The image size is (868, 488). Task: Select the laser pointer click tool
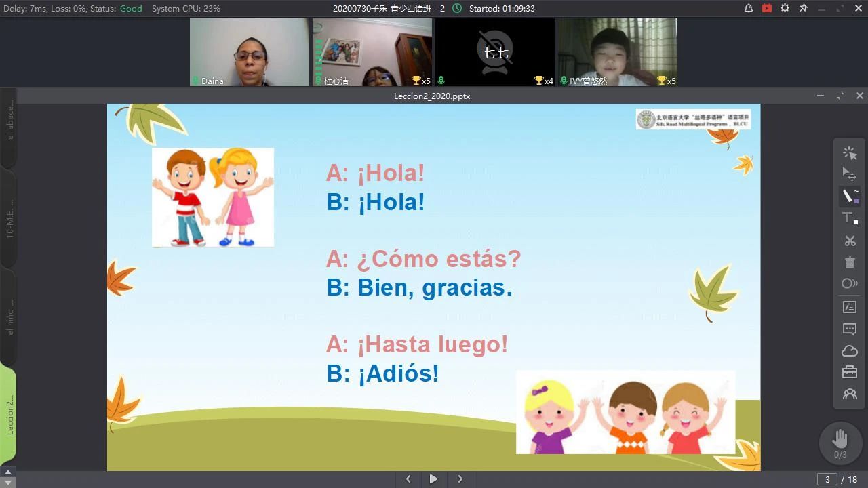[850, 153]
